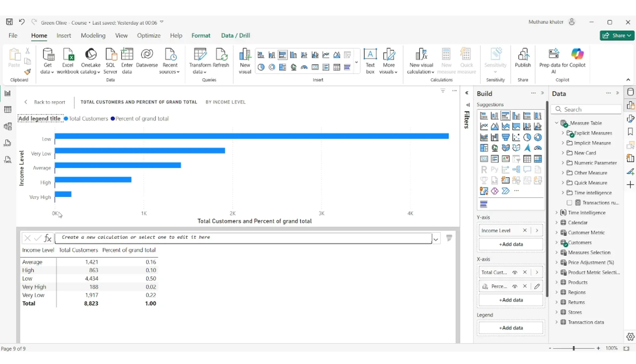Open the Table view in left sidebar
This screenshot has width=636, height=364.
tap(8, 110)
